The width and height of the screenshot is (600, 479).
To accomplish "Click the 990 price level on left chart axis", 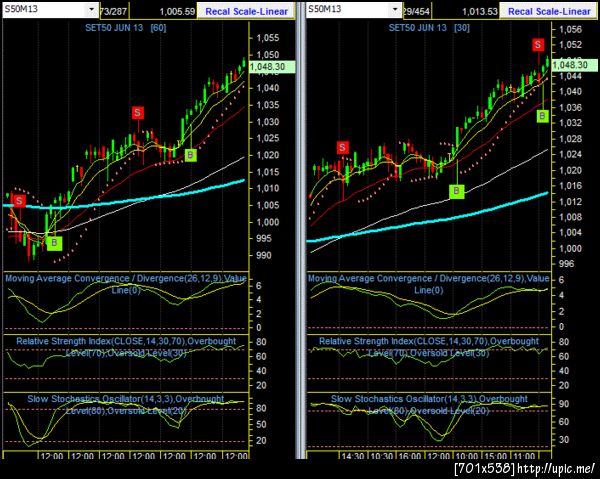I will [264, 255].
